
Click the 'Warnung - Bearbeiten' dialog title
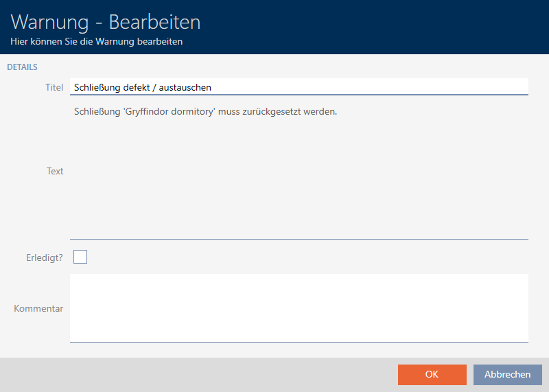106,22
